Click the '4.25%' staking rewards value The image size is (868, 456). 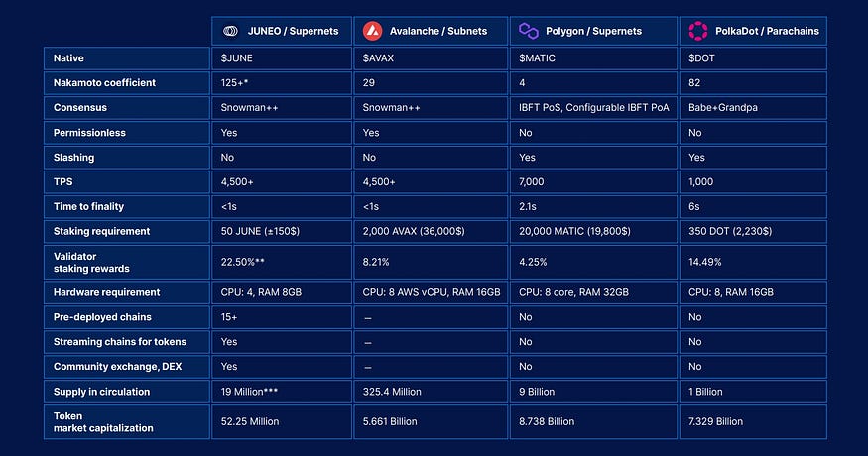pos(533,263)
